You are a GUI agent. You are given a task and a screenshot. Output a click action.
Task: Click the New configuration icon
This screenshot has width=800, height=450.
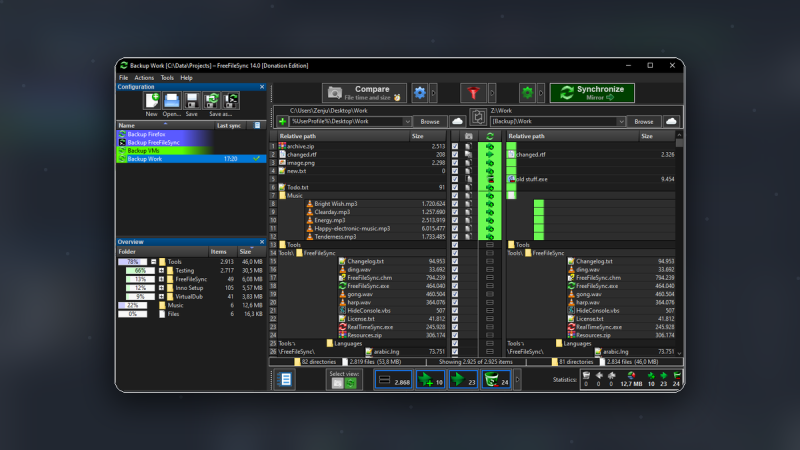[x=152, y=101]
